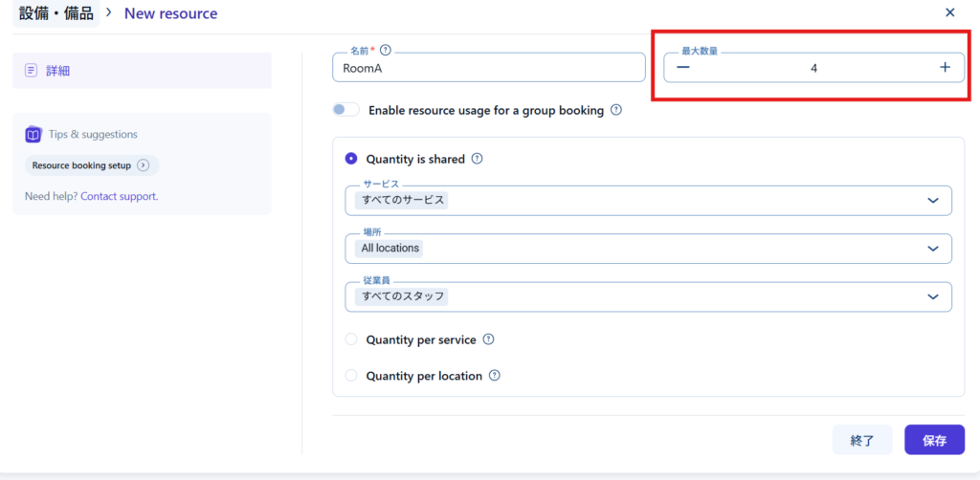Viewport: 980px width, 480px height.
Task: Choose the Quantity per location radio button
Action: coord(351,376)
